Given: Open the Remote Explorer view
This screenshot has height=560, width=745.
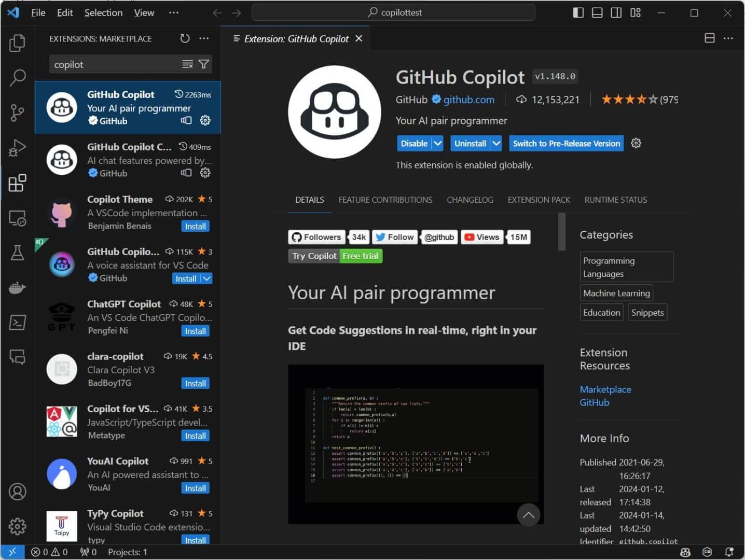Looking at the screenshot, I should pyautogui.click(x=17, y=218).
